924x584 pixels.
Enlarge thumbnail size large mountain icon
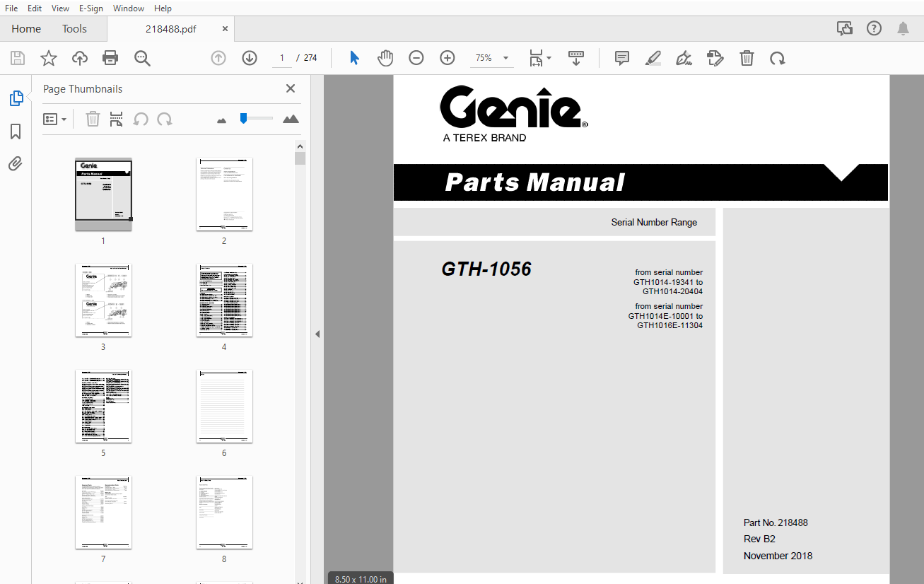[291, 119]
